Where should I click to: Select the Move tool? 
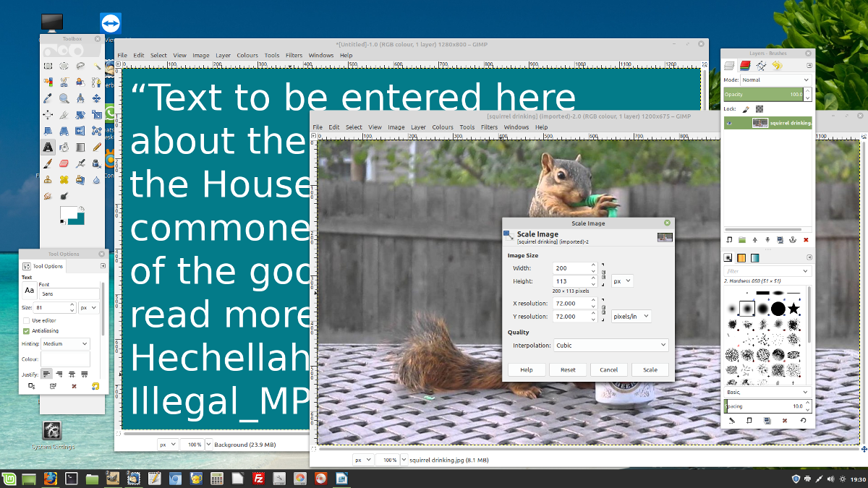coord(96,98)
